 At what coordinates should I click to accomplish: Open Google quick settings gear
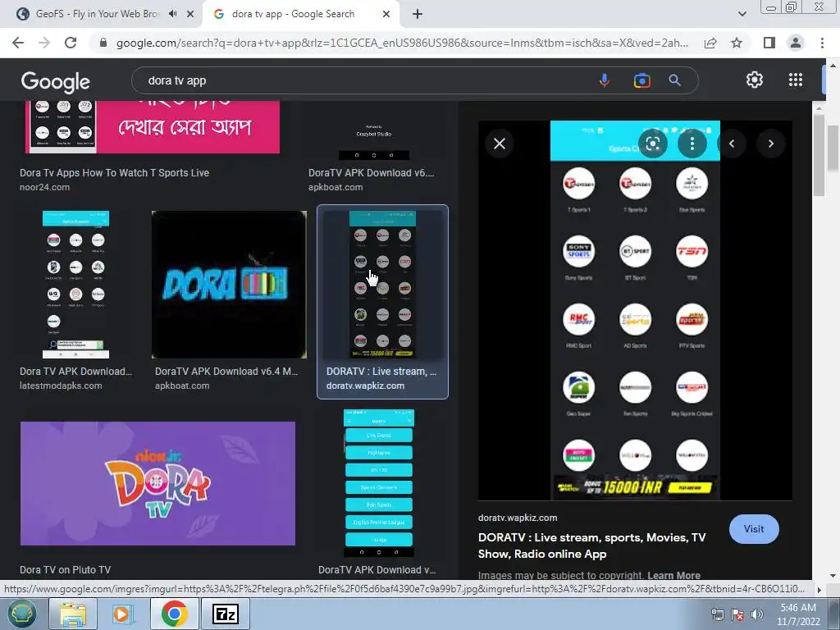click(x=755, y=80)
